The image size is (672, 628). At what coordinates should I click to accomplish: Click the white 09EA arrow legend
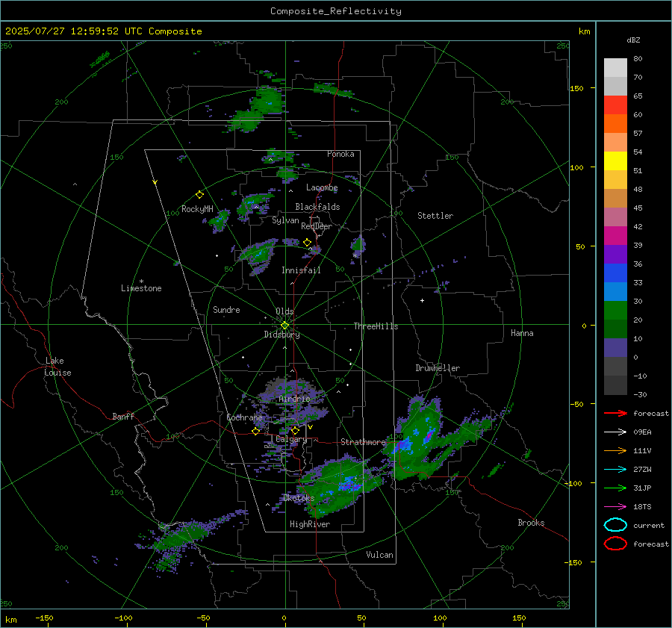(615, 432)
